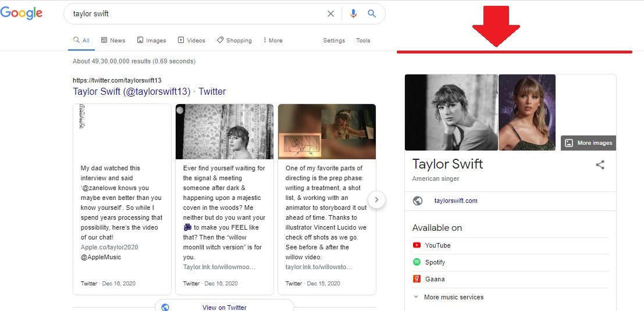This screenshot has height=311, width=644.
Task: Click the Taylor Swift knowledge panel title
Action: (x=448, y=164)
